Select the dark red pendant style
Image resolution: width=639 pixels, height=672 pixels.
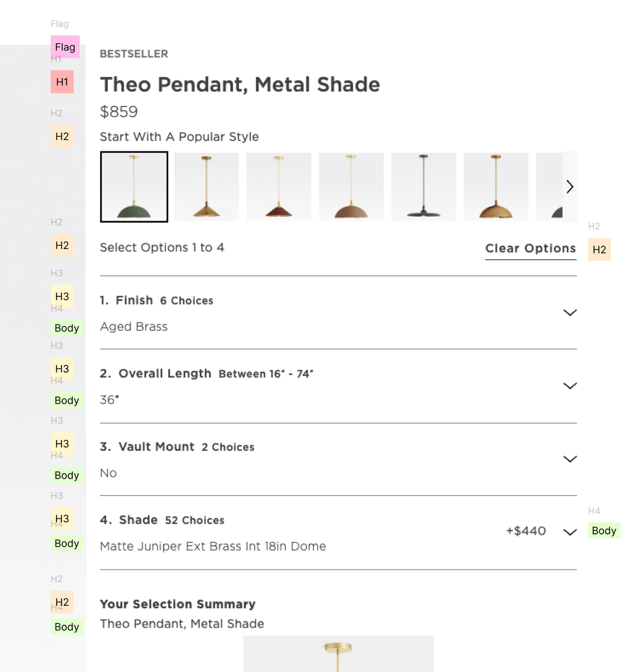coord(279,186)
